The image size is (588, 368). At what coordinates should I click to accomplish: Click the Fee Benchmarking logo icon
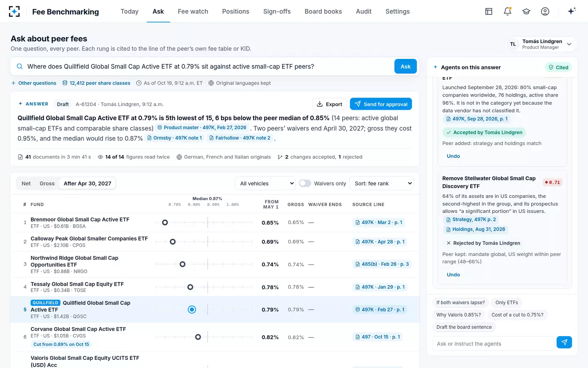[14, 11]
